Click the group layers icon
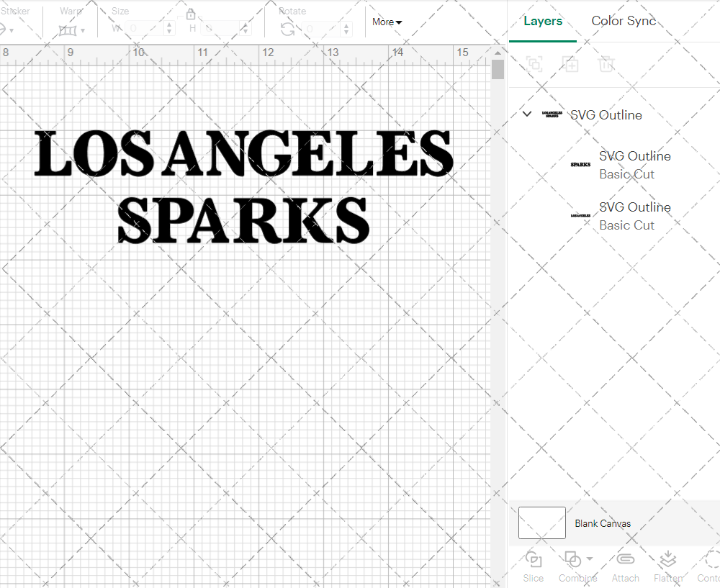The width and height of the screenshot is (720, 588). click(x=534, y=64)
